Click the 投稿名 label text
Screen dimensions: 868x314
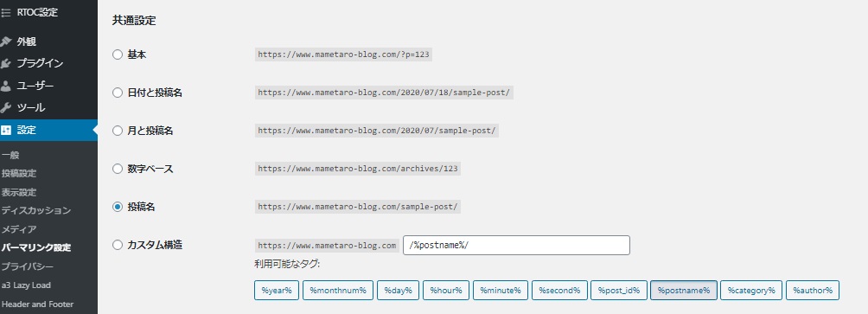(x=141, y=207)
